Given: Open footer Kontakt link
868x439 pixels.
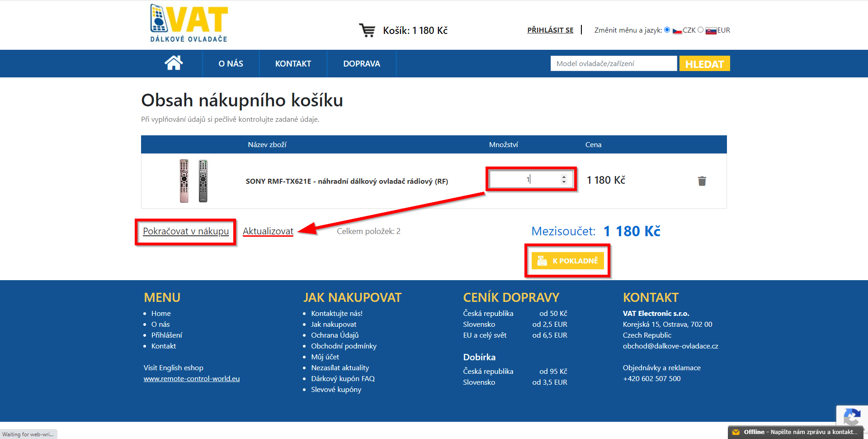Looking at the screenshot, I should [164, 346].
